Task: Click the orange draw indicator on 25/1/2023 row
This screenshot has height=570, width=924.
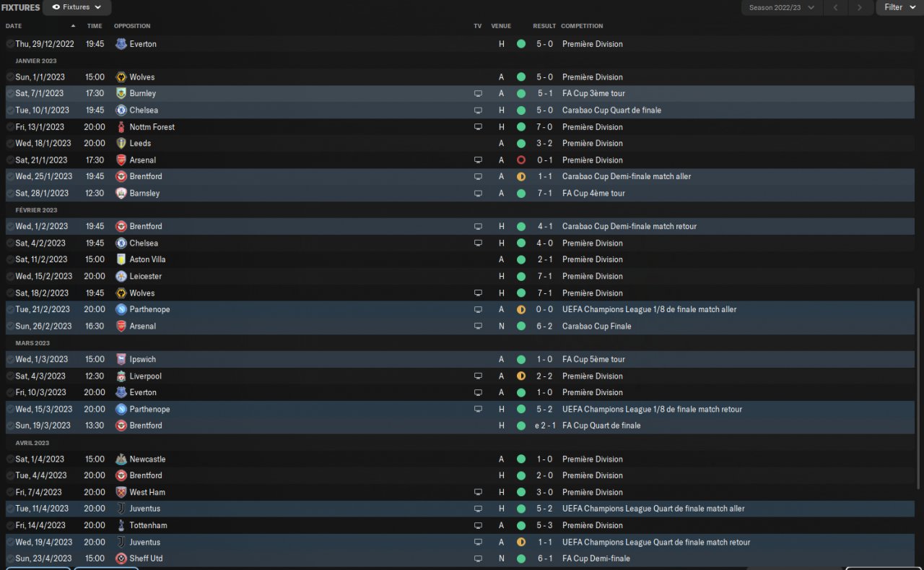Action: click(x=521, y=177)
